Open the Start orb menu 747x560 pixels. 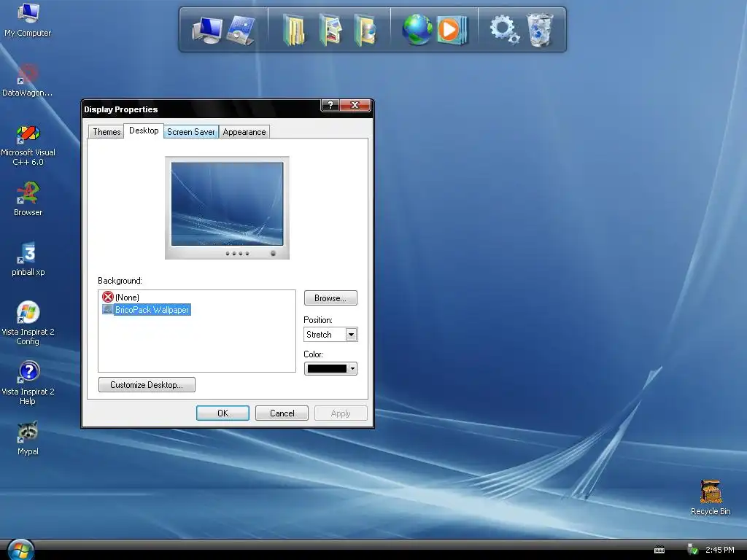point(20,550)
